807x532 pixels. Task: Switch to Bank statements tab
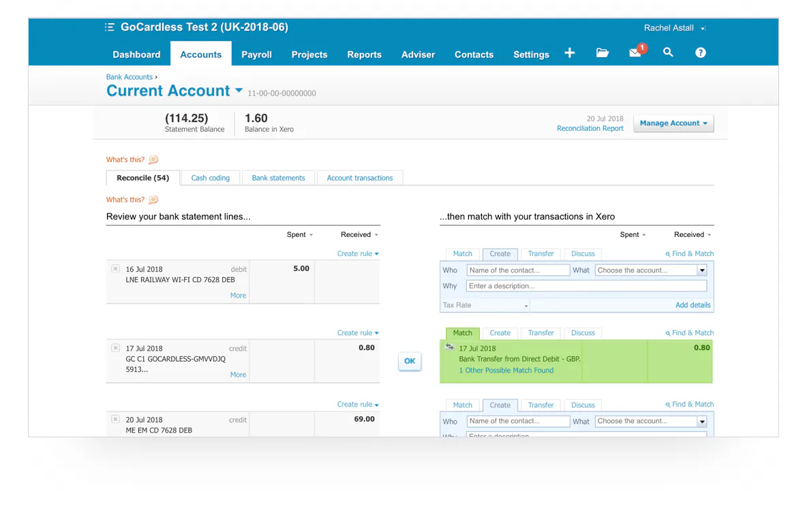coord(279,178)
